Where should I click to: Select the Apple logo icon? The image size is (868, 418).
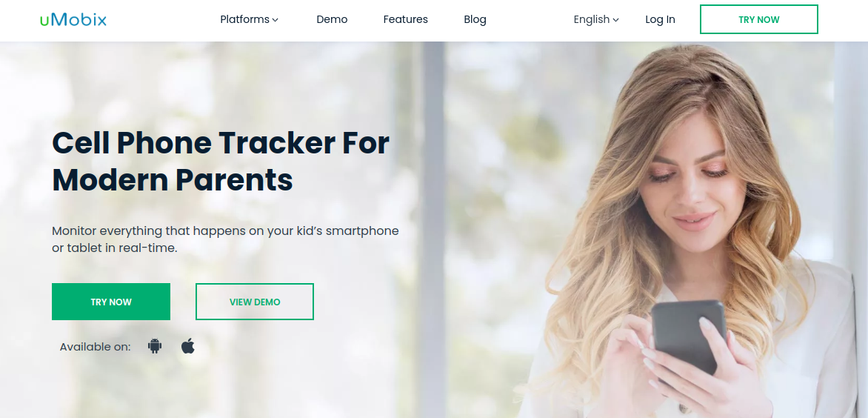tap(188, 347)
